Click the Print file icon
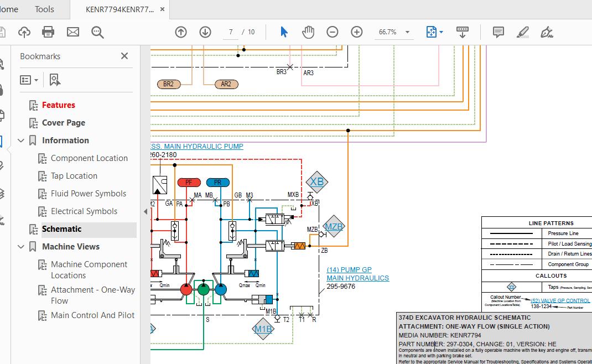 [48, 32]
